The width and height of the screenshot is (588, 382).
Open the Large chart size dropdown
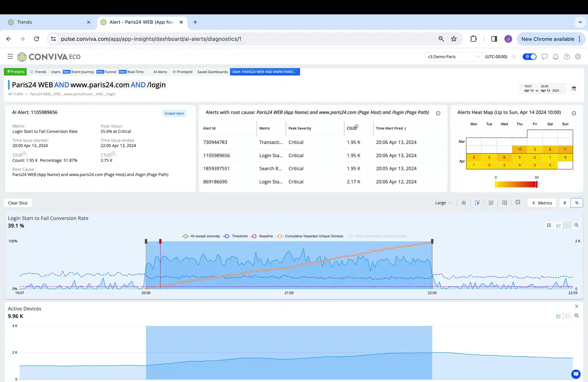point(443,203)
